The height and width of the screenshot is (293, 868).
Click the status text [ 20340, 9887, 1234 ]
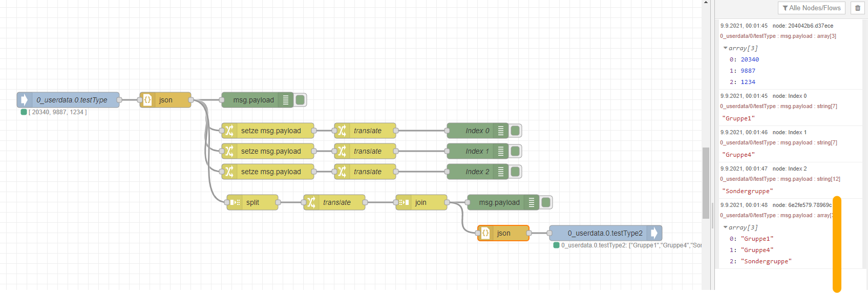pyautogui.click(x=58, y=112)
